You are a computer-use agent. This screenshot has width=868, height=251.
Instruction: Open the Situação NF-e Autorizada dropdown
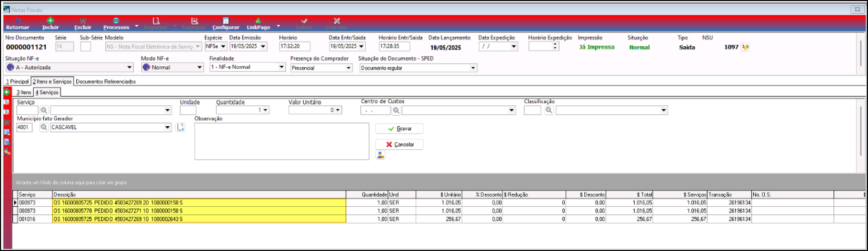(129, 67)
